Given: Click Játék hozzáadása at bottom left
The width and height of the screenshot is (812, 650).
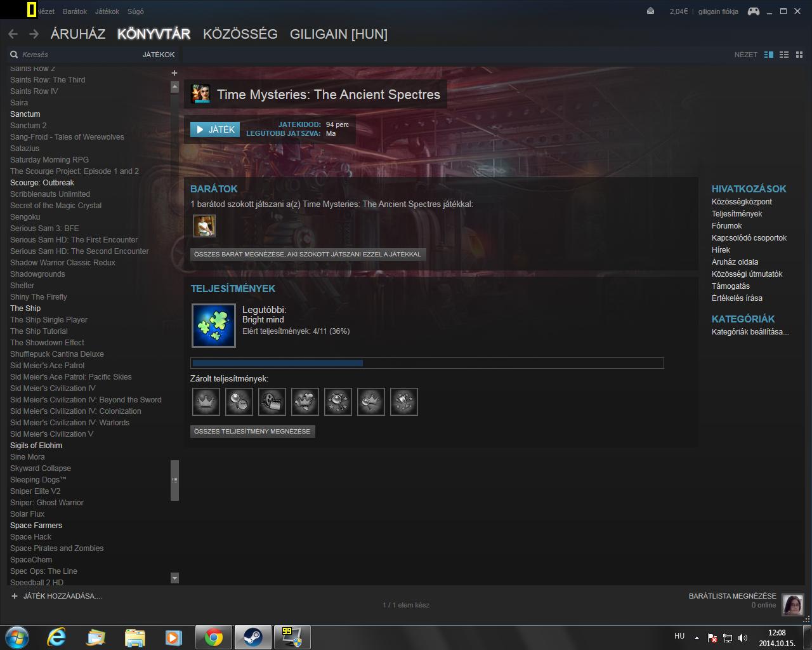Looking at the screenshot, I should (62, 596).
